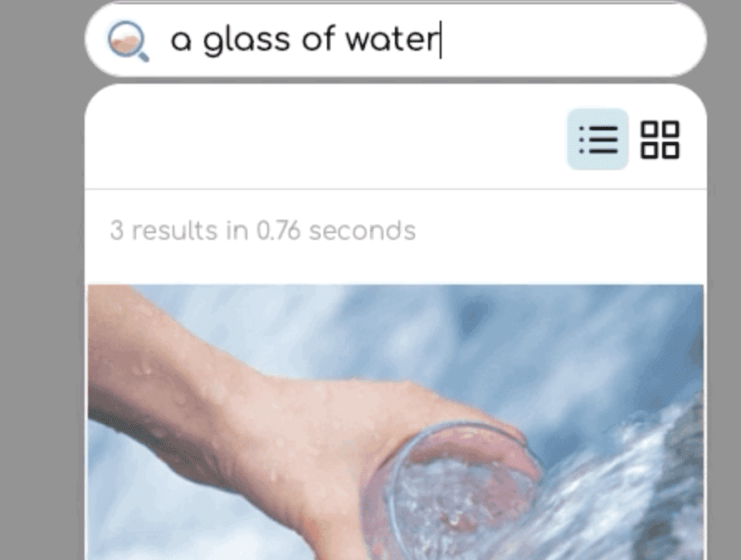Click the magnifying glass search icon
This screenshot has height=560, width=741.
(128, 41)
